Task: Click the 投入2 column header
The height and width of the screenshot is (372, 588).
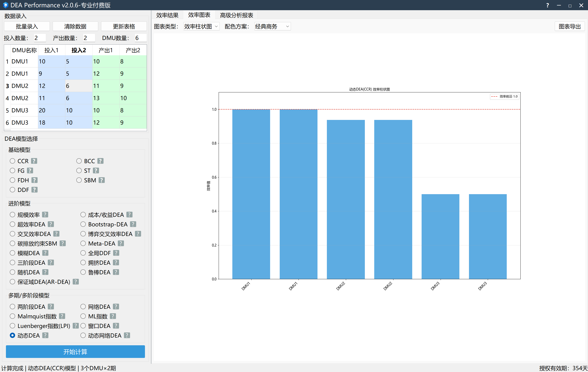Action: [79, 50]
